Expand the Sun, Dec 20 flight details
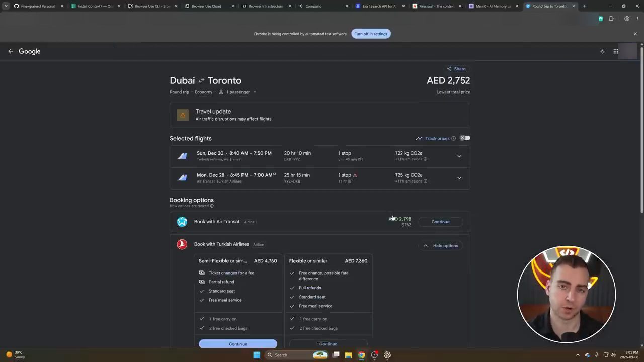Viewport: 644px width, 362px height. pyautogui.click(x=459, y=156)
